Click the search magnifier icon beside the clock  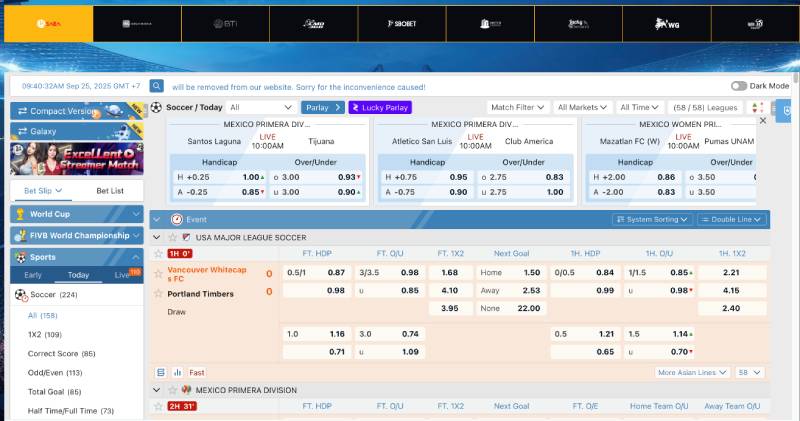[157, 86]
